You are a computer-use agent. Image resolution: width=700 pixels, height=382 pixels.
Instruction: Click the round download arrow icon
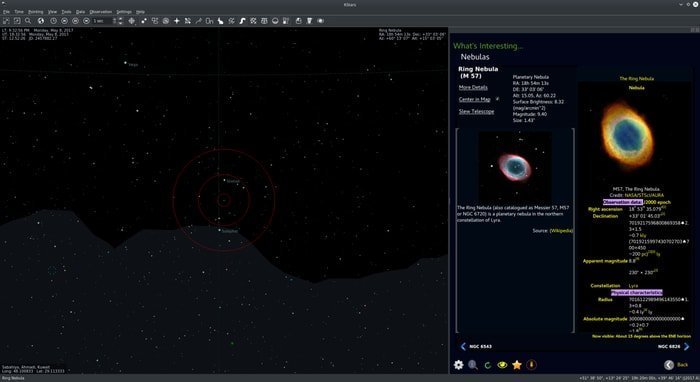[x=531, y=365]
